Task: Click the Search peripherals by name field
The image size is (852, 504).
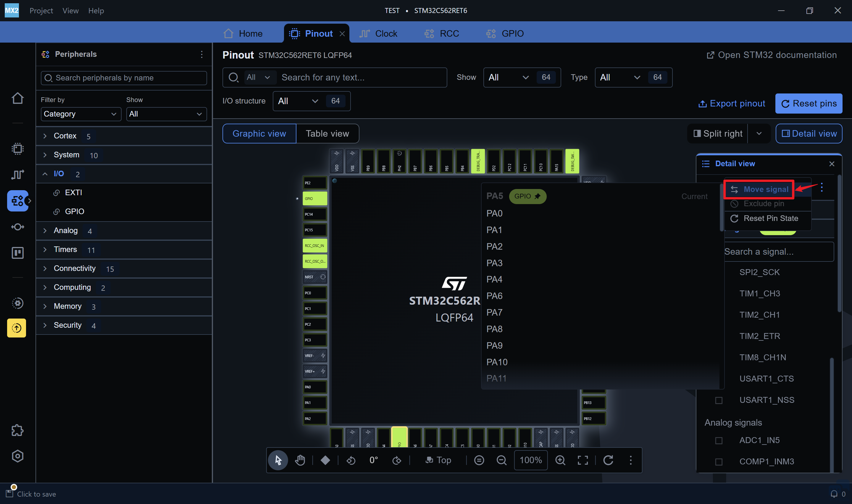Action: (124, 78)
